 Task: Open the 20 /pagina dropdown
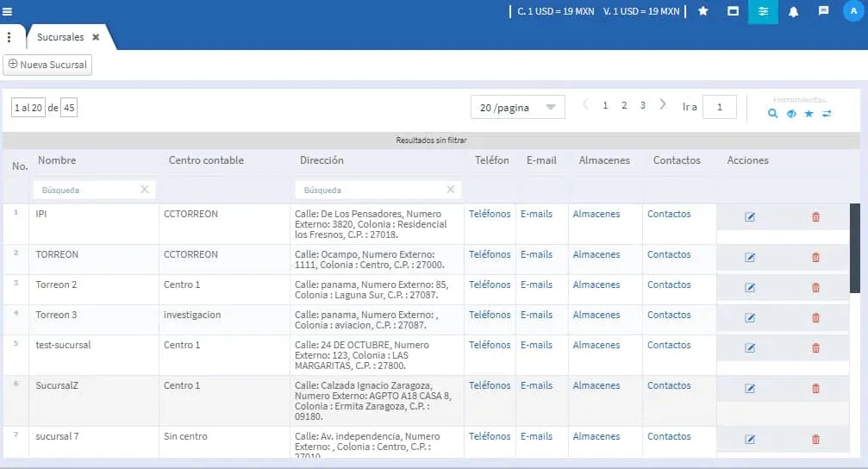pos(517,108)
